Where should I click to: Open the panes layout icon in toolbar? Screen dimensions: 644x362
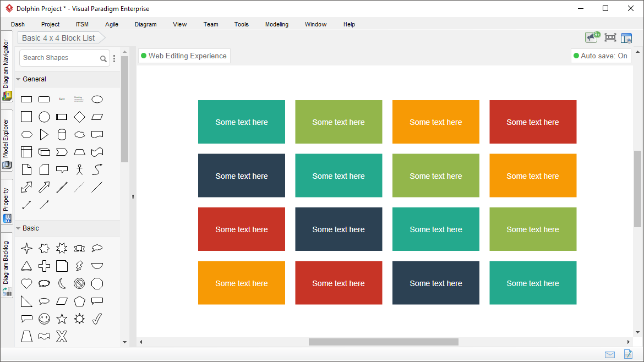[x=626, y=37]
